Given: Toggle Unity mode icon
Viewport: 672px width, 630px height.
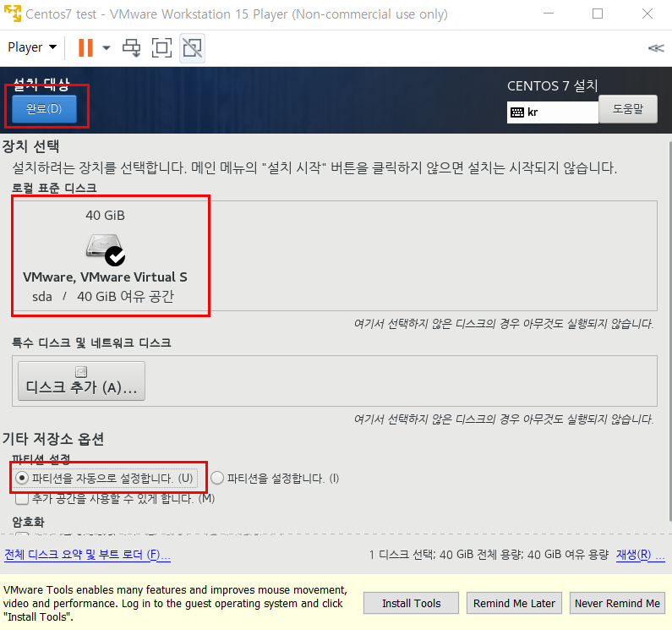Looking at the screenshot, I should coord(193,47).
